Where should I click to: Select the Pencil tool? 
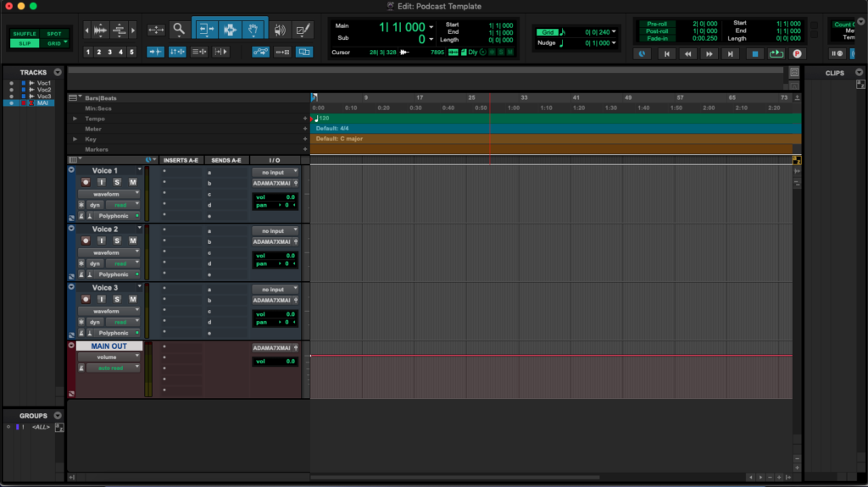303,30
